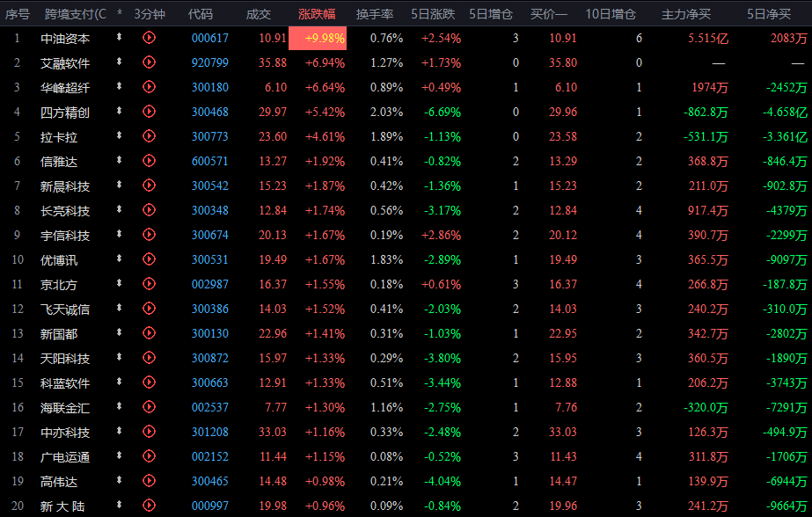Select the highlighted +9.98% cell
Viewport: 812px width, 517px height.
(x=318, y=38)
